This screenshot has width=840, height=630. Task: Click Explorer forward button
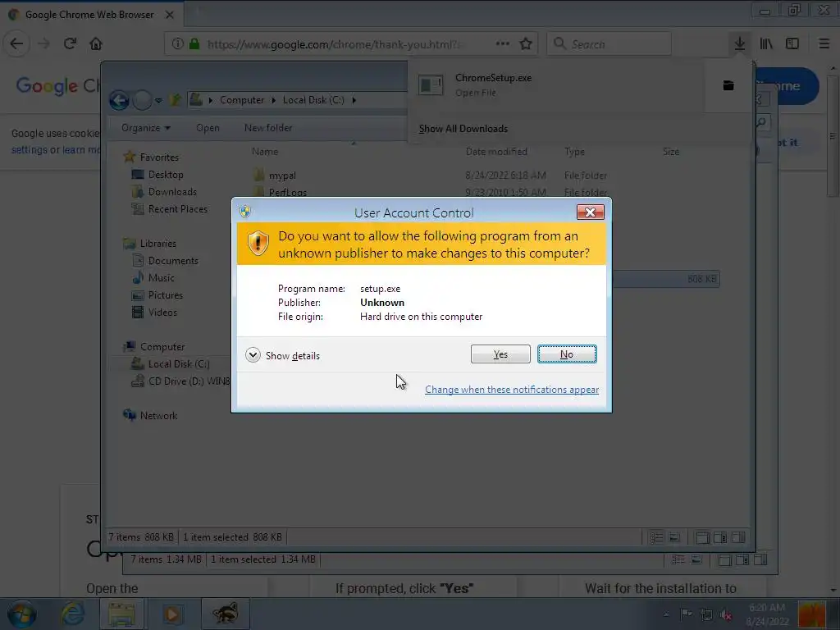(142, 100)
